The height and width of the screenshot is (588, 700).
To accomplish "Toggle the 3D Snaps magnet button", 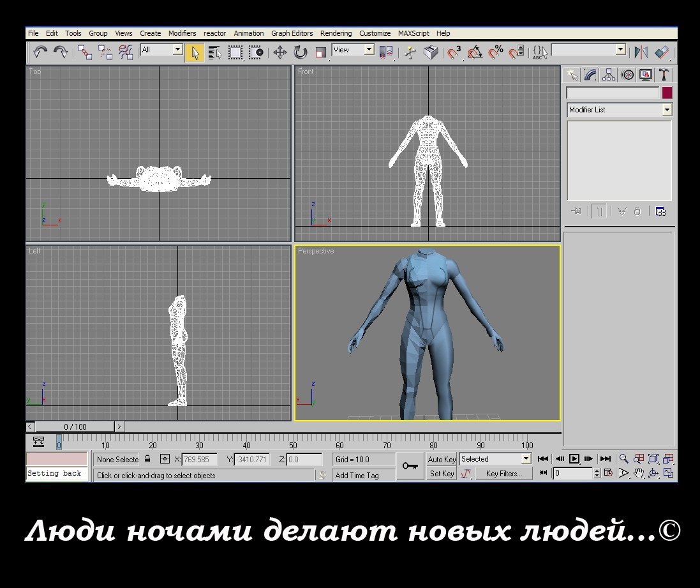I will point(454,52).
